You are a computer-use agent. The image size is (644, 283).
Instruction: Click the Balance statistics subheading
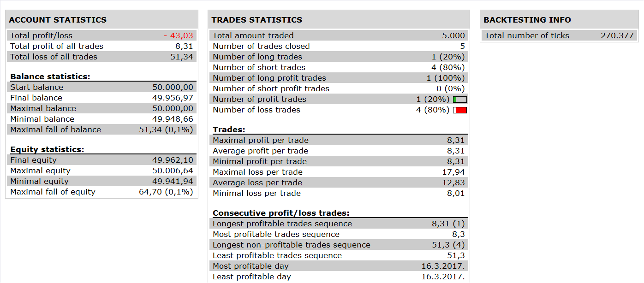[50, 77]
